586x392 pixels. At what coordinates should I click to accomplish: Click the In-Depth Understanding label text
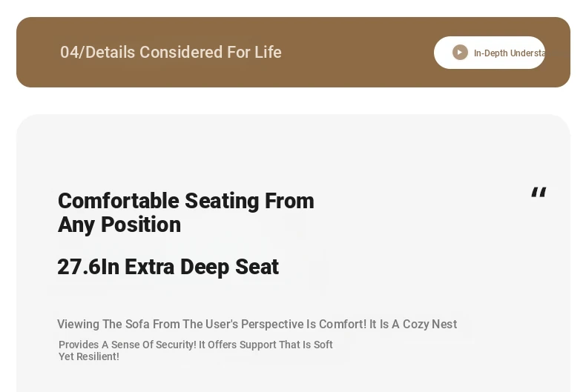510,53
